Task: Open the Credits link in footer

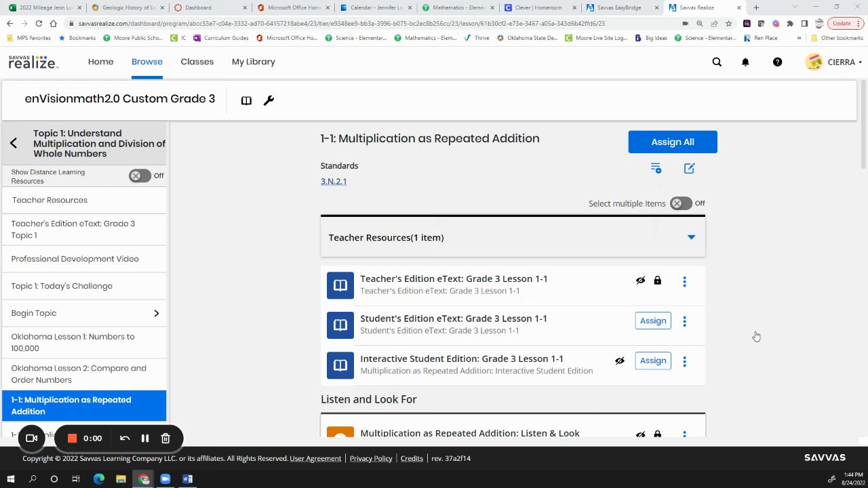Action: (412, 458)
